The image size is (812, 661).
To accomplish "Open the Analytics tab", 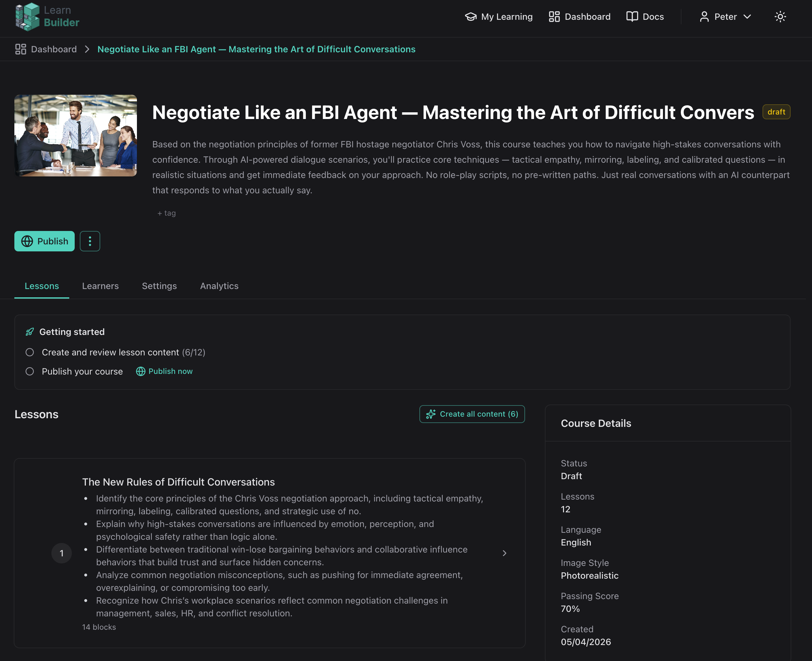I will point(219,286).
